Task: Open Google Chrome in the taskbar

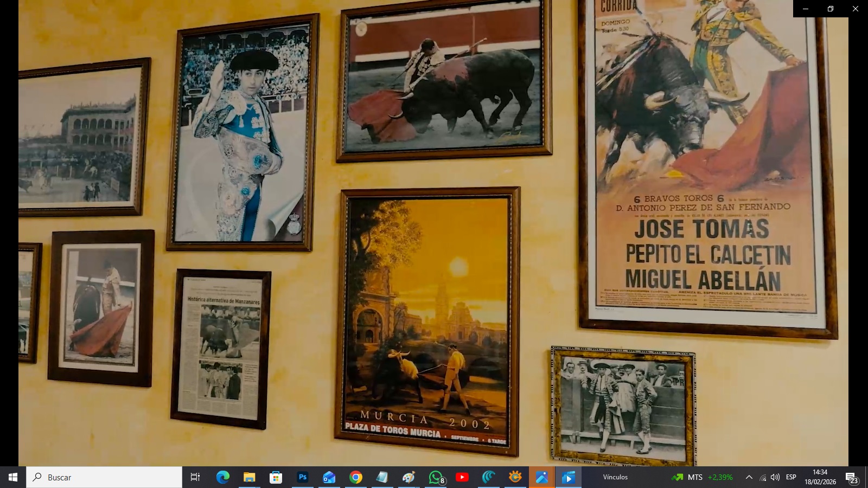Action: click(356, 477)
